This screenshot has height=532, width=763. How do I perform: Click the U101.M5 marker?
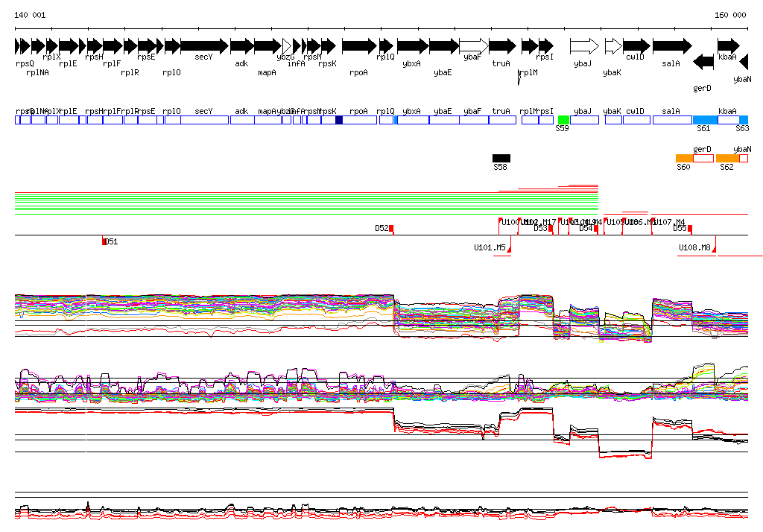(x=509, y=249)
